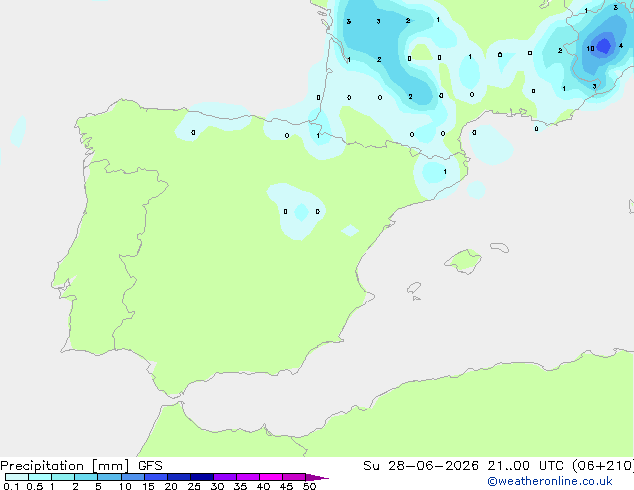
Task: Select the 1–2 mm legend color
Action: point(63,477)
